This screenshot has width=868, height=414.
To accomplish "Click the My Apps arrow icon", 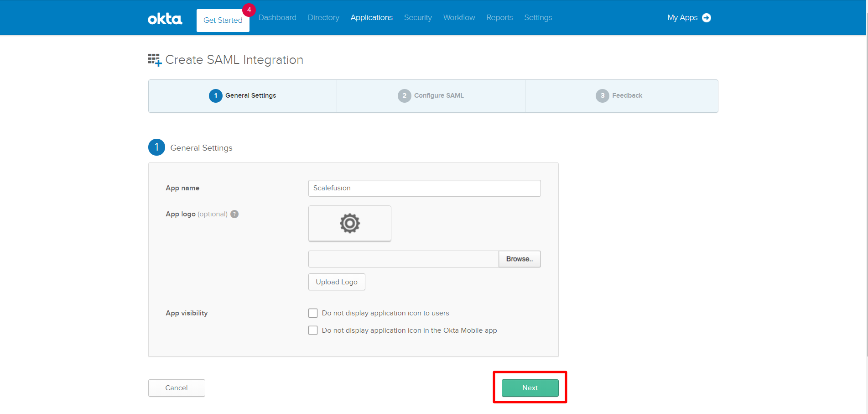I will pos(707,18).
